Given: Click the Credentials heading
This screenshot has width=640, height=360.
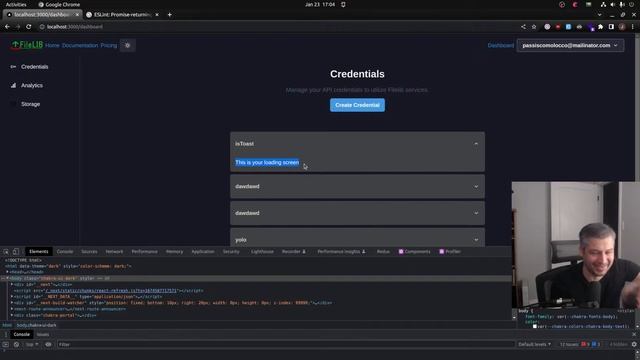Looking at the screenshot, I should click(x=357, y=74).
